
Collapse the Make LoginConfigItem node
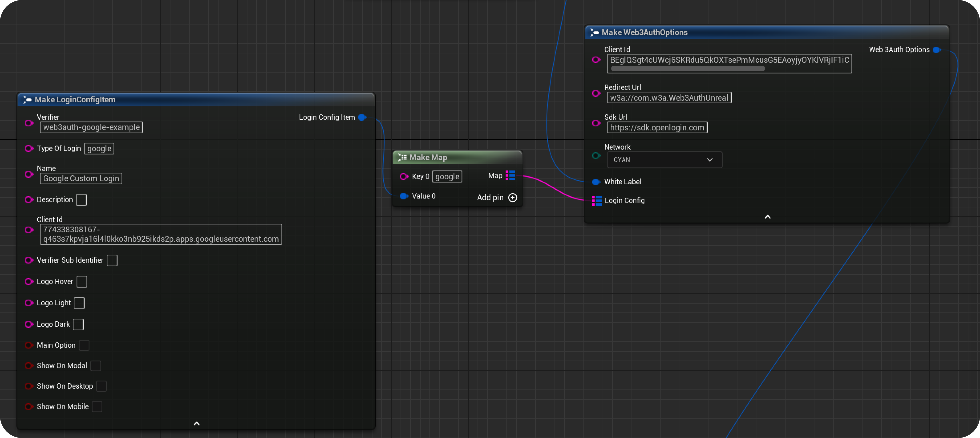(x=196, y=424)
